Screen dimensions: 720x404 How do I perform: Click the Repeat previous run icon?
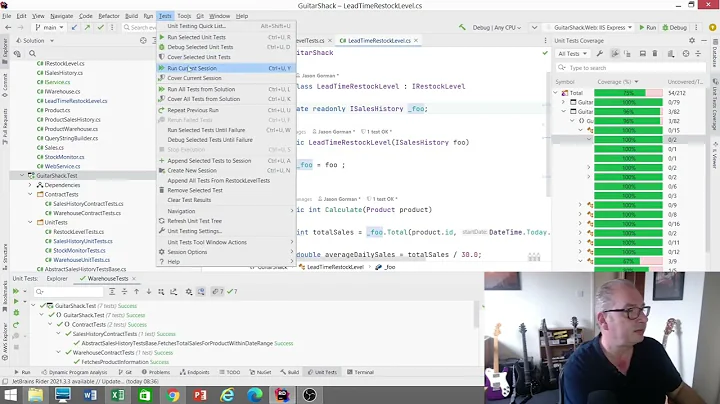[16, 324]
